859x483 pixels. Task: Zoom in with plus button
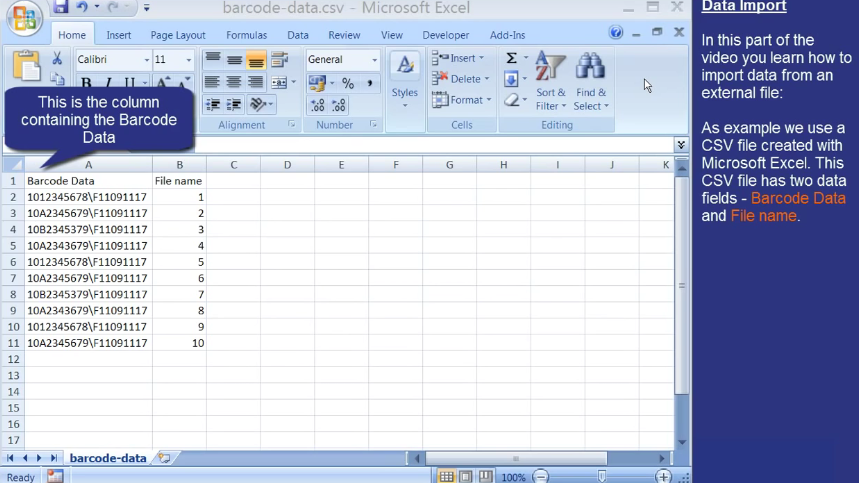663,476
